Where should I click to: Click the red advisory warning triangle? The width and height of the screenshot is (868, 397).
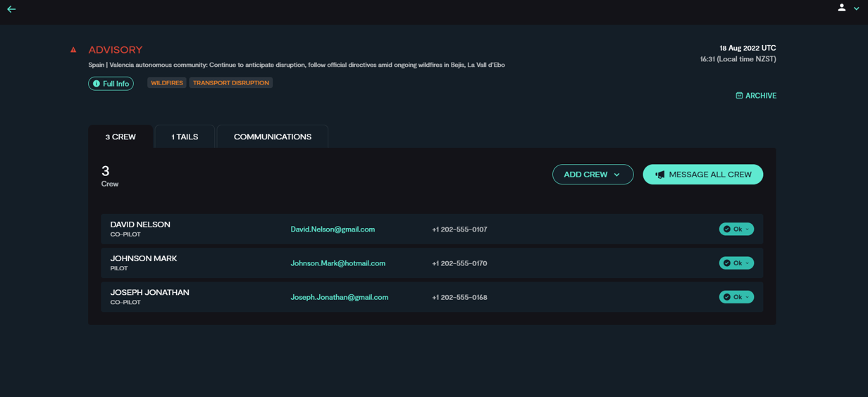coord(73,50)
